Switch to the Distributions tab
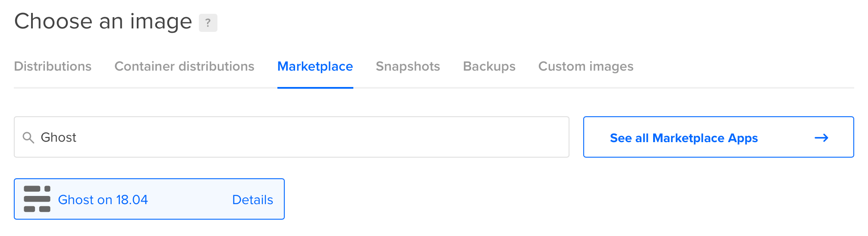Image resolution: width=868 pixels, height=236 pixels. (x=53, y=66)
